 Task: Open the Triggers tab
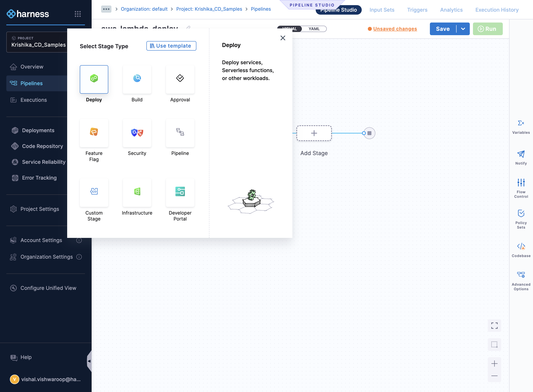tap(417, 10)
